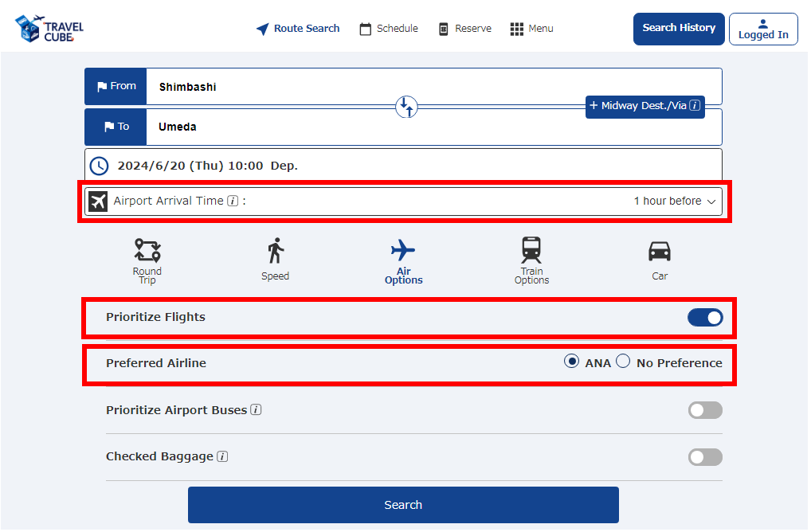The width and height of the screenshot is (811, 532).
Task: Turn off Prioritize Flights switch
Action: [x=705, y=318]
